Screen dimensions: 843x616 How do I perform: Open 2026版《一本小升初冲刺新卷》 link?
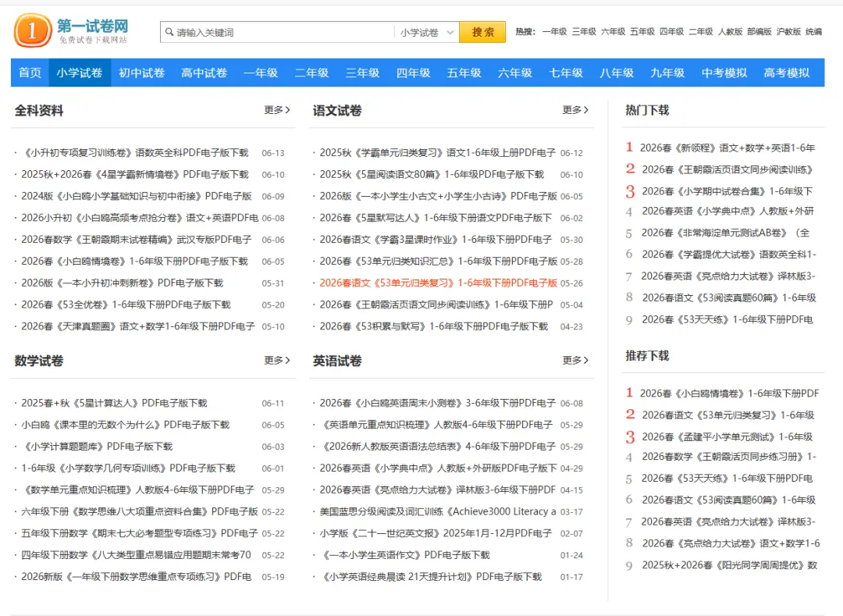tap(122, 283)
